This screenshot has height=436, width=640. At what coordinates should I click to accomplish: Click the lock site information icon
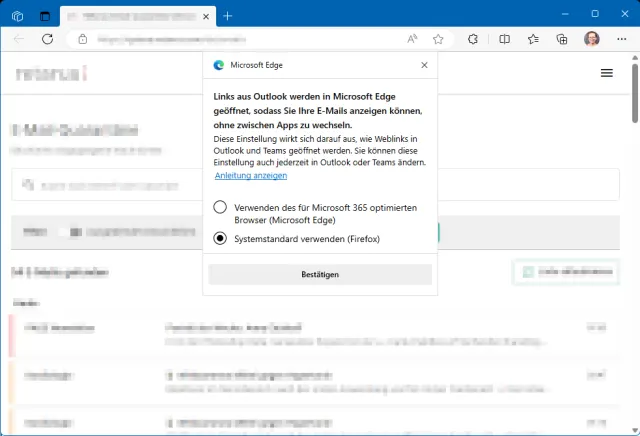click(83, 39)
